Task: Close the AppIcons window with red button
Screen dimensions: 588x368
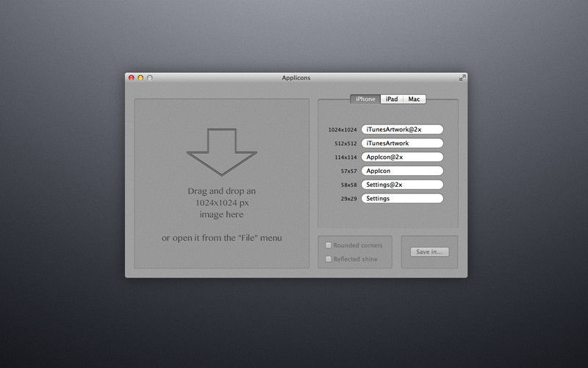Action: pyautogui.click(x=132, y=78)
